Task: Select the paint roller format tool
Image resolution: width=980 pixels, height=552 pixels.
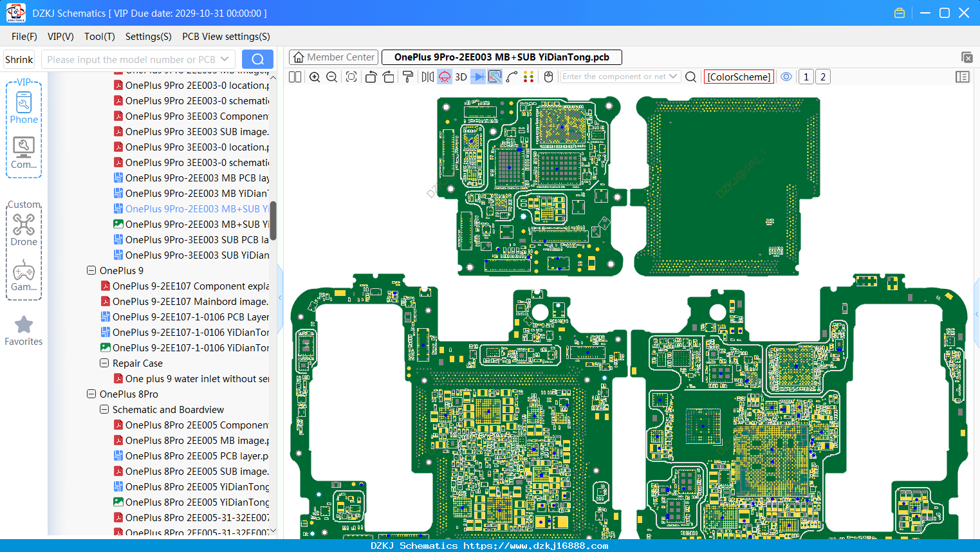Action: coord(408,77)
